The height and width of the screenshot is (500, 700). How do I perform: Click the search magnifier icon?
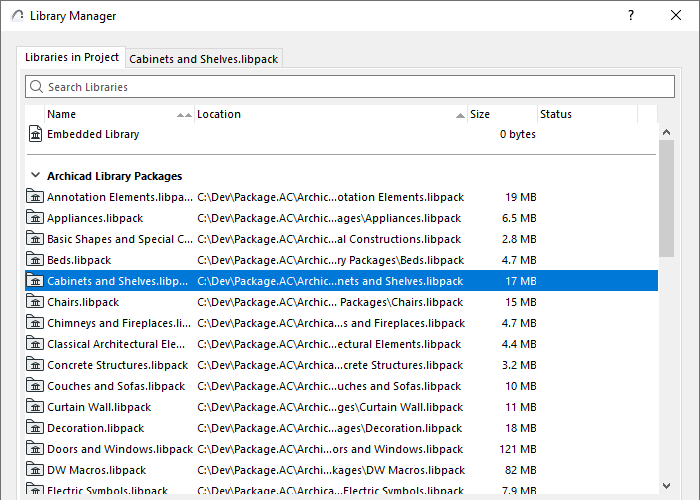point(37,87)
